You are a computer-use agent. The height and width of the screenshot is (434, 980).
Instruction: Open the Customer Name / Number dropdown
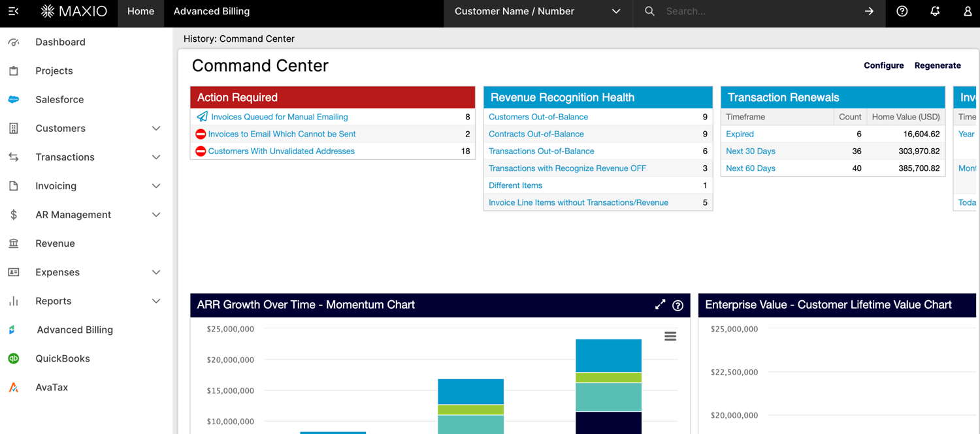pyautogui.click(x=538, y=11)
